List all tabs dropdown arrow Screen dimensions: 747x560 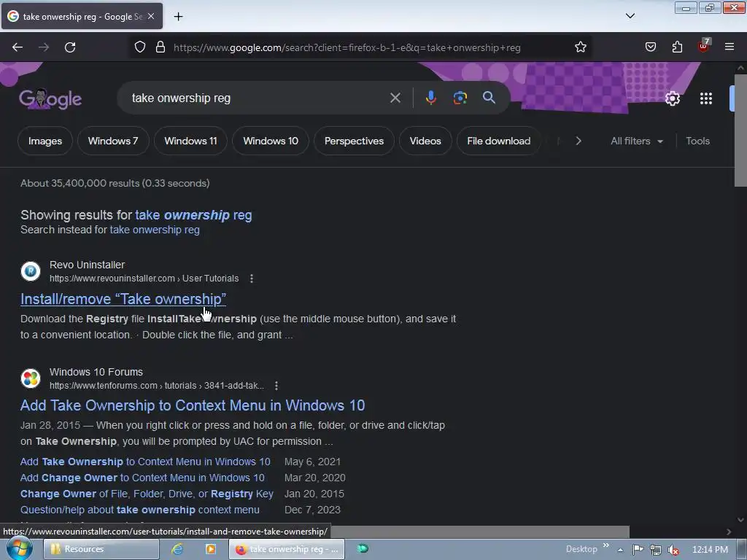point(630,16)
